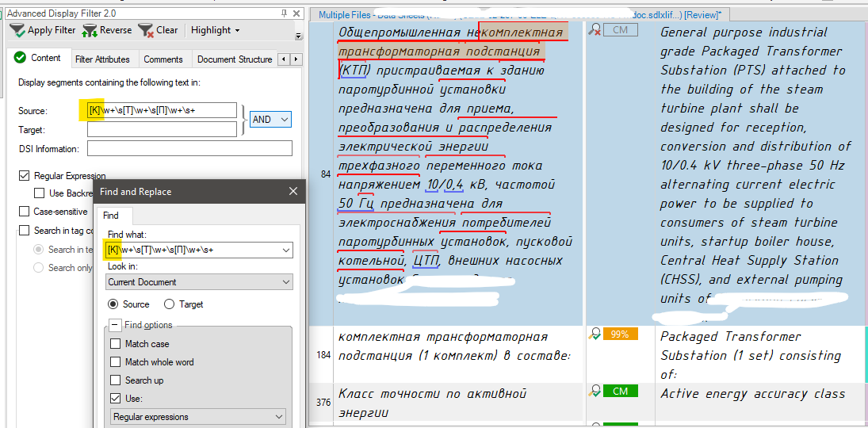Uncheck the Regular Expression checkbox
Viewport: 868px width, 428px height.
(x=24, y=176)
